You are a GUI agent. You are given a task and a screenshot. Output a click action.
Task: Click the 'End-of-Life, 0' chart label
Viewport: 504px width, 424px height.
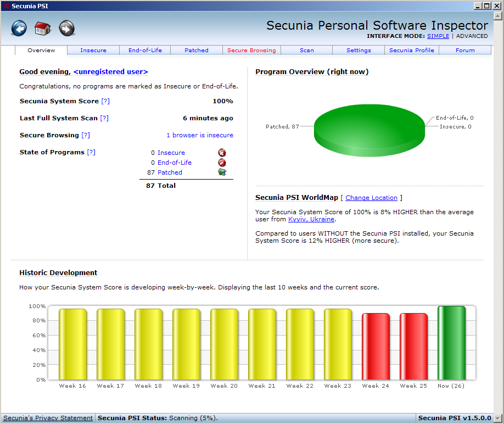tap(455, 118)
